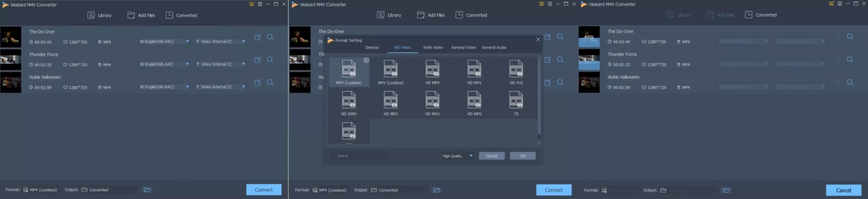Click the format list vertical scrollbar
Image resolution: width=868 pixels, height=199 pixels.
pos(539,102)
